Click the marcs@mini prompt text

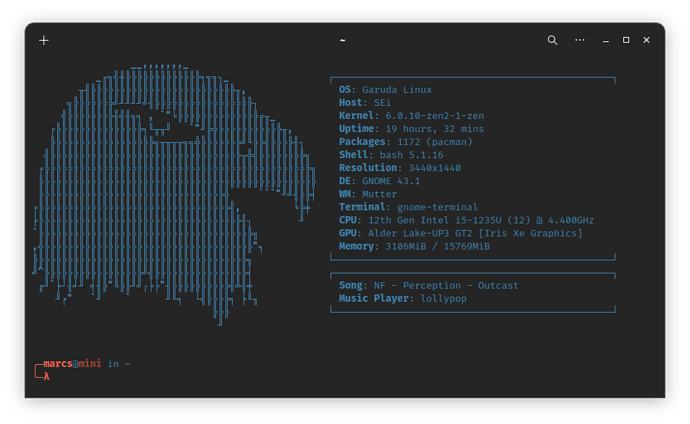(72, 364)
